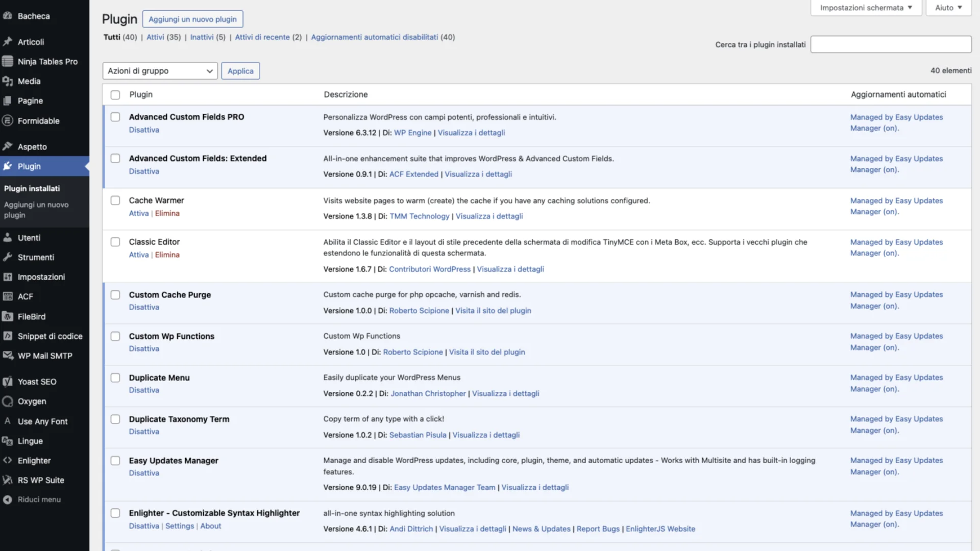Click Aggiungi un nuovo plugin button
The image size is (980, 551).
tap(193, 19)
